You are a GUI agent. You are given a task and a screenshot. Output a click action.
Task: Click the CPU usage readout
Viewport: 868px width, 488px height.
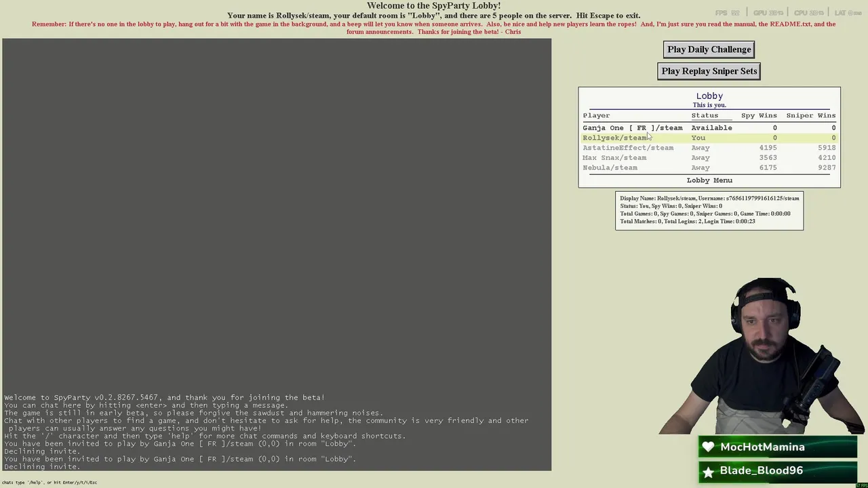coord(808,13)
